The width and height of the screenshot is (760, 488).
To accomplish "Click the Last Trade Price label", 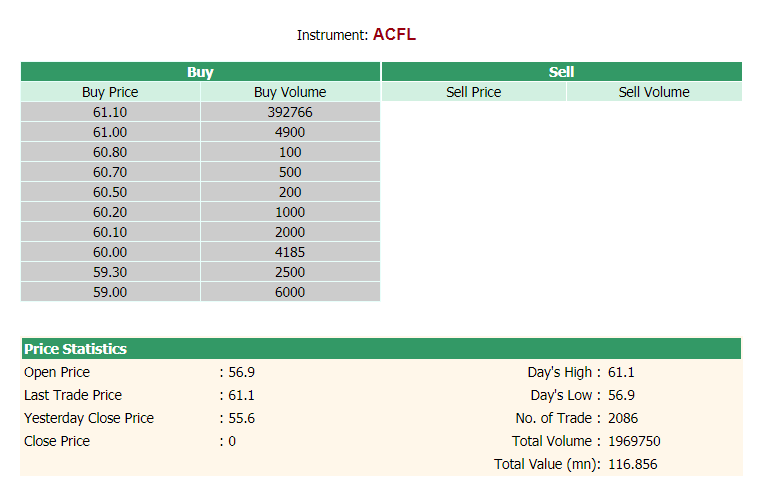I will [73, 395].
